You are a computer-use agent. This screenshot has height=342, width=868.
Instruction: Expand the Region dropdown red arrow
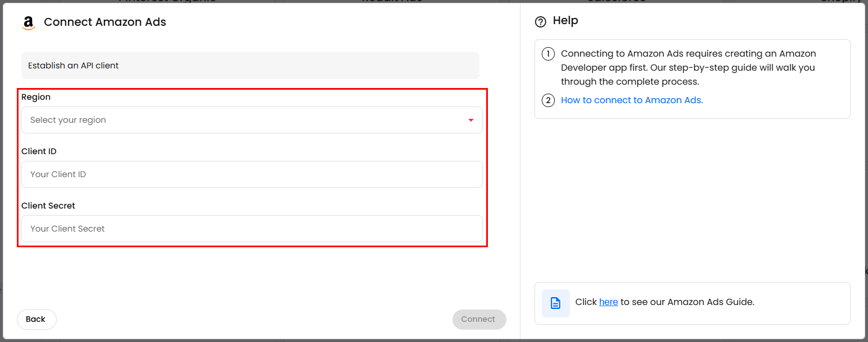click(x=470, y=120)
